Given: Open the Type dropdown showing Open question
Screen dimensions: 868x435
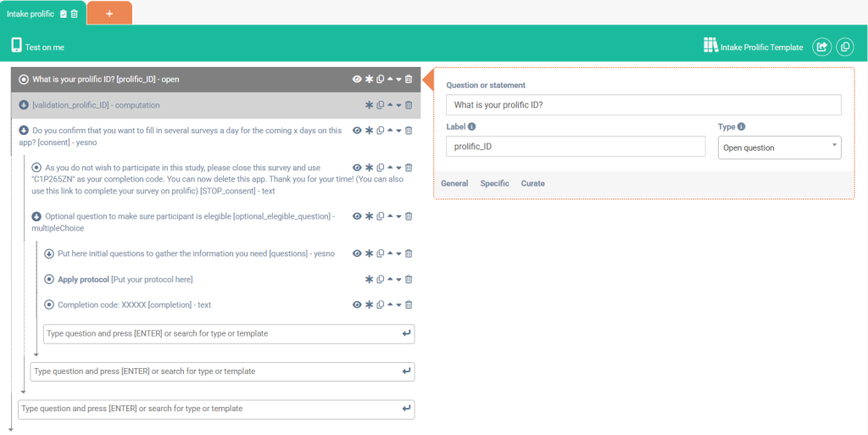Looking at the screenshot, I should click(779, 148).
